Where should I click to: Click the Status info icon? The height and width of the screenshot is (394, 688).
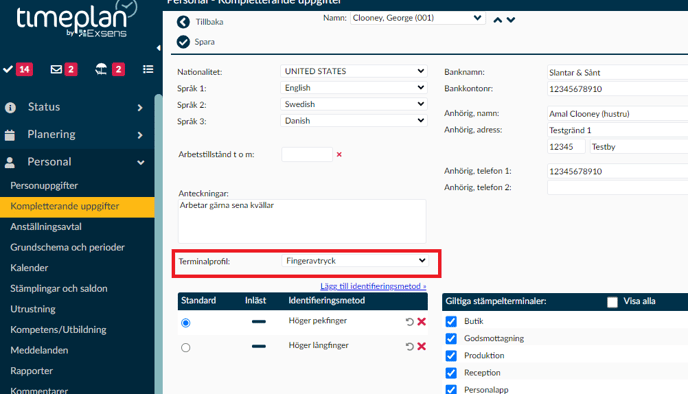pos(10,107)
